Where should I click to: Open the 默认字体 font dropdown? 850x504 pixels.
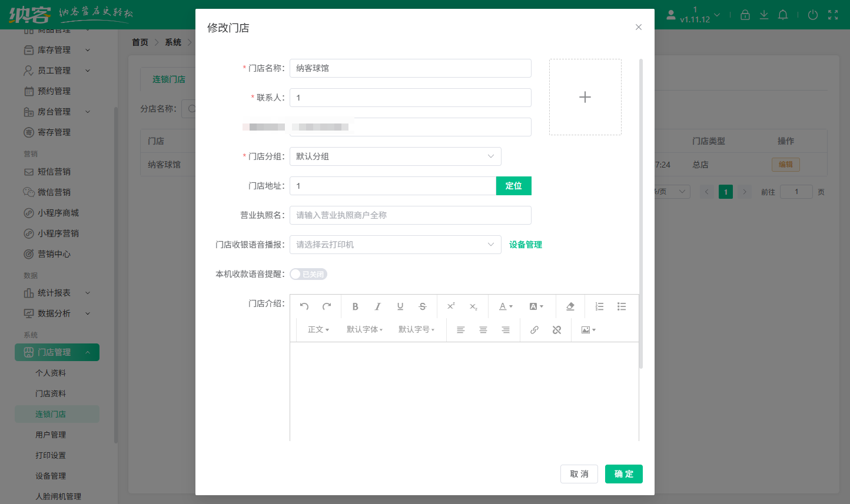click(x=365, y=330)
